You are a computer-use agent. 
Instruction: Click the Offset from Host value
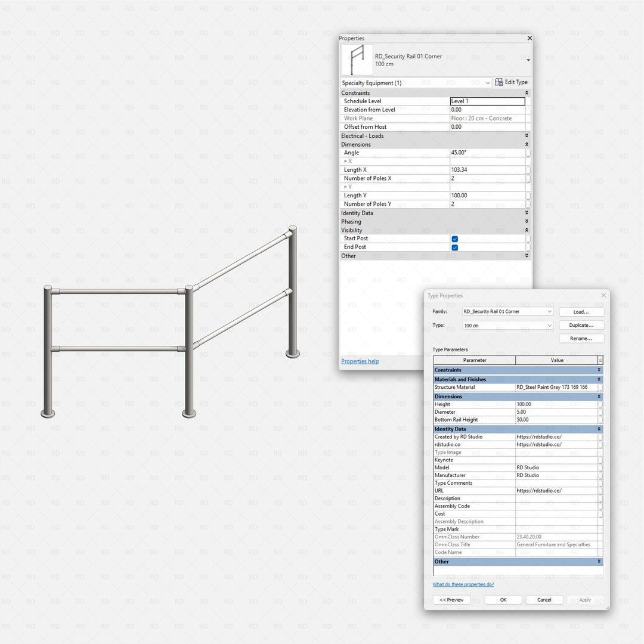pos(488,127)
